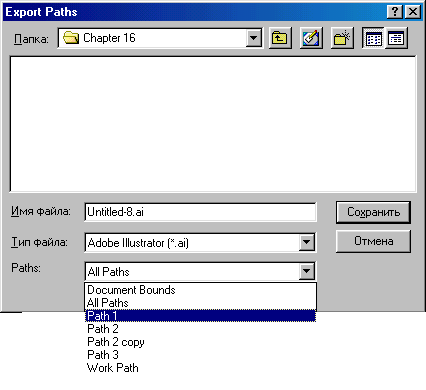Click the view desktop icon
The image size is (426, 390).
pos(311,38)
